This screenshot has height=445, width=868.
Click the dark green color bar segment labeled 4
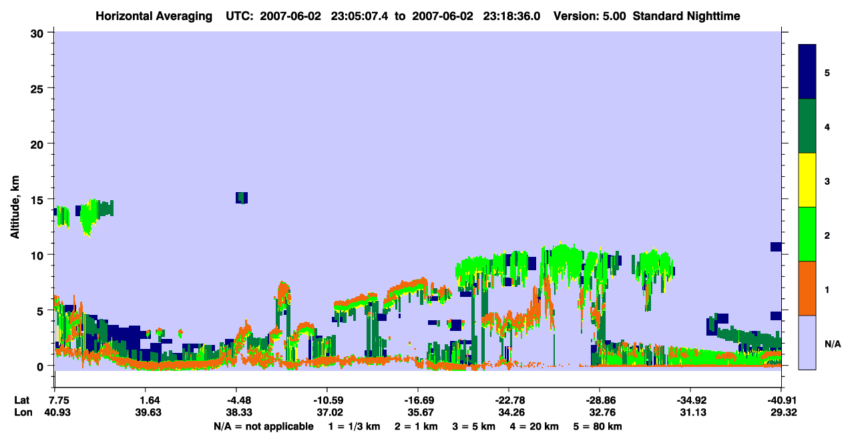point(807,126)
